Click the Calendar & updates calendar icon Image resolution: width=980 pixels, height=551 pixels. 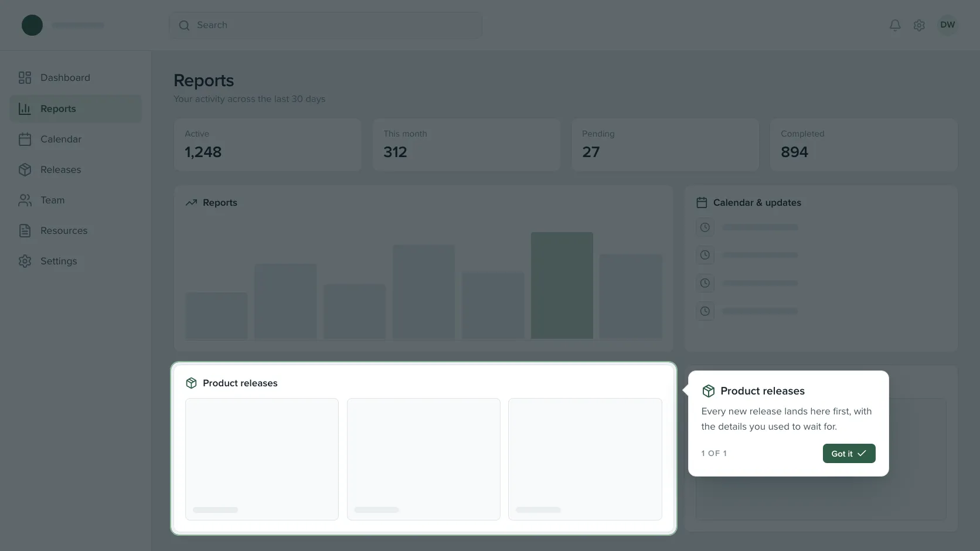click(702, 203)
